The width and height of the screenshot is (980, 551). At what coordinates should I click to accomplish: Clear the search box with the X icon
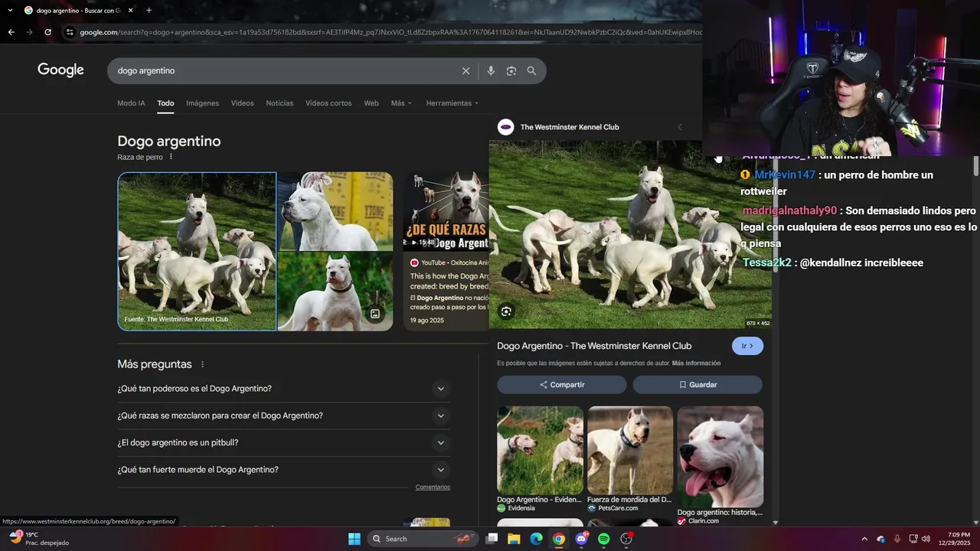coord(465,70)
